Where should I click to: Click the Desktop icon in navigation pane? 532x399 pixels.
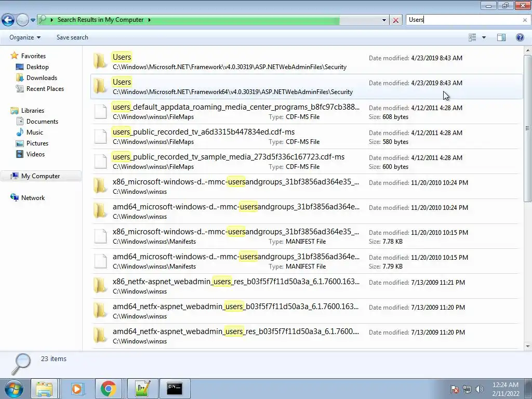point(20,67)
